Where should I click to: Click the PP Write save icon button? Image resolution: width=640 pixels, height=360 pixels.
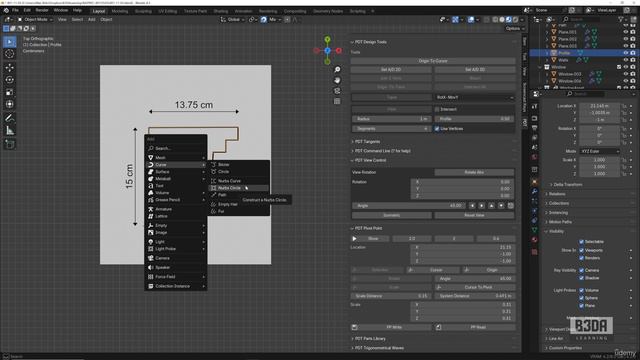point(355,327)
